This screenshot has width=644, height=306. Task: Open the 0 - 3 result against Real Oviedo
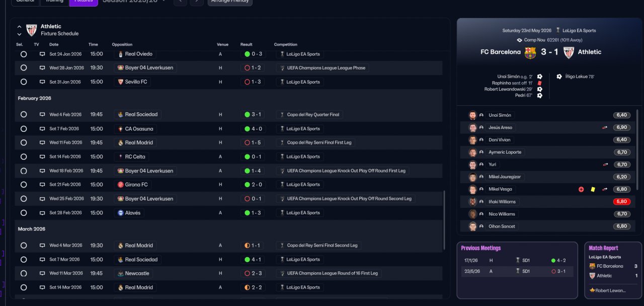[253, 54]
